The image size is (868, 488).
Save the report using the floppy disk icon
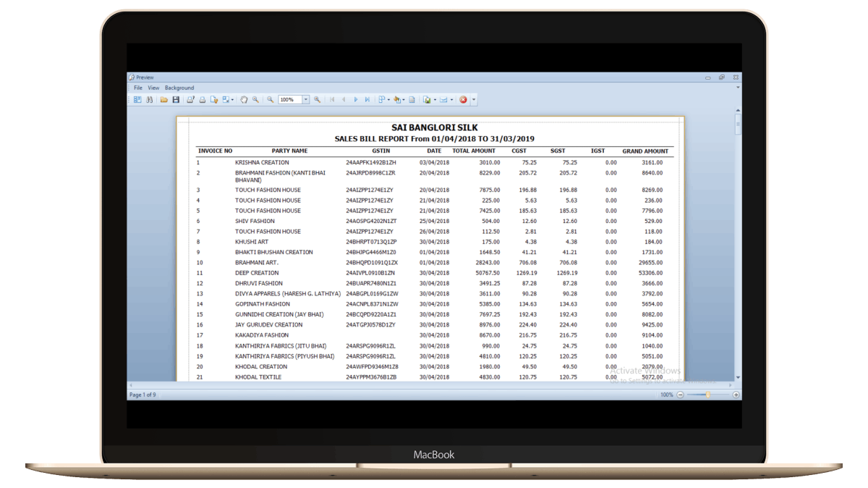pyautogui.click(x=176, y=99)
